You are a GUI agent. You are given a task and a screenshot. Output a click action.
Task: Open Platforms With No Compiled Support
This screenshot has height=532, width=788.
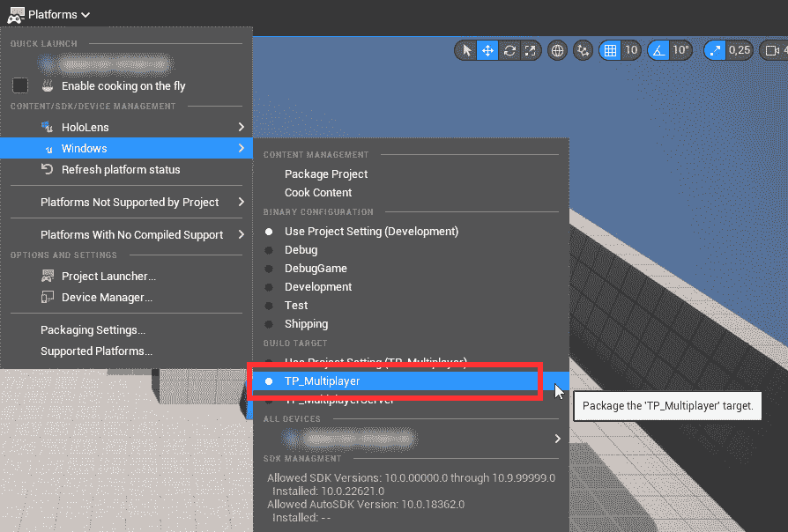tap(126, 234)
